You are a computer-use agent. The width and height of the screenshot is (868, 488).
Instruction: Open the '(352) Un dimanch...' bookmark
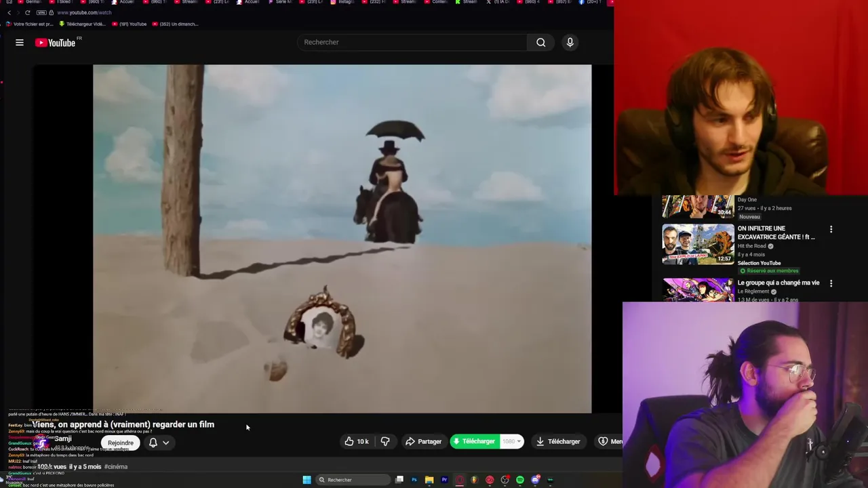click(x=176, y=24)
